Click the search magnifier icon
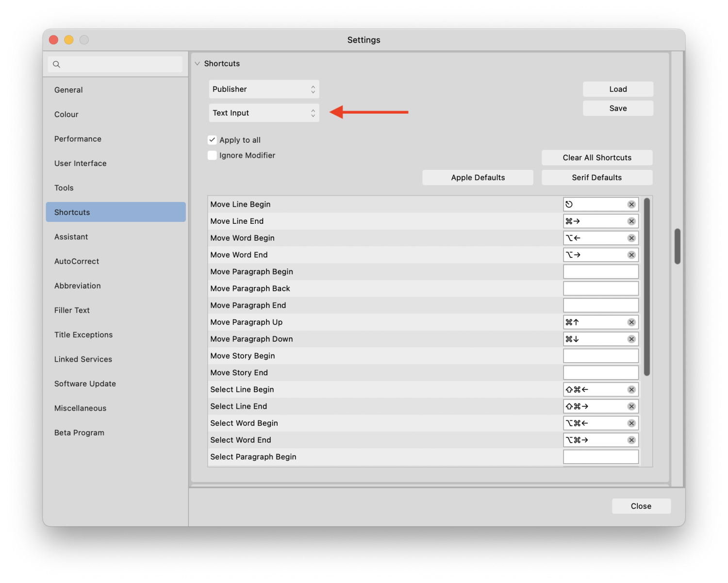728x583 pixels. point(57,64)
